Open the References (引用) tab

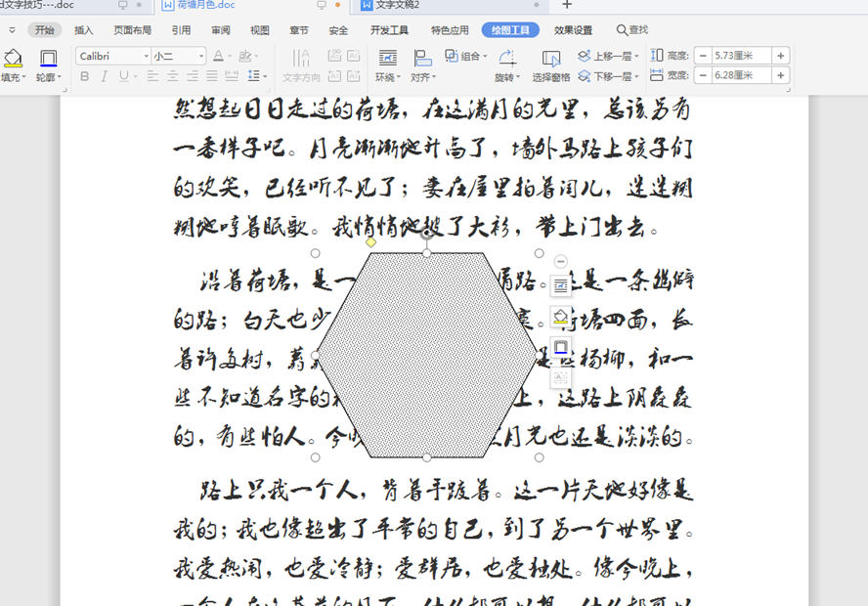point(181,30)
